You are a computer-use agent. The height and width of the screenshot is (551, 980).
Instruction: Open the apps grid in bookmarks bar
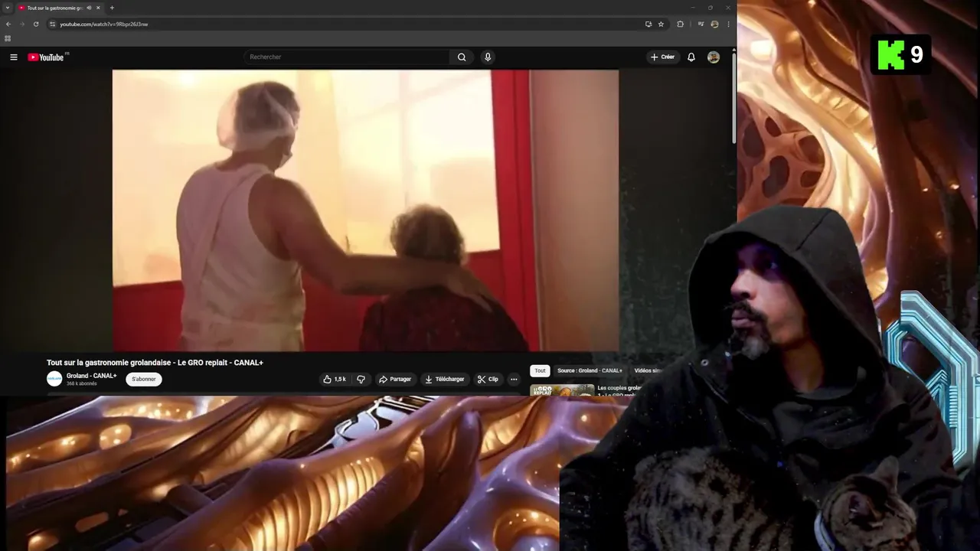[x=8, y=38]
